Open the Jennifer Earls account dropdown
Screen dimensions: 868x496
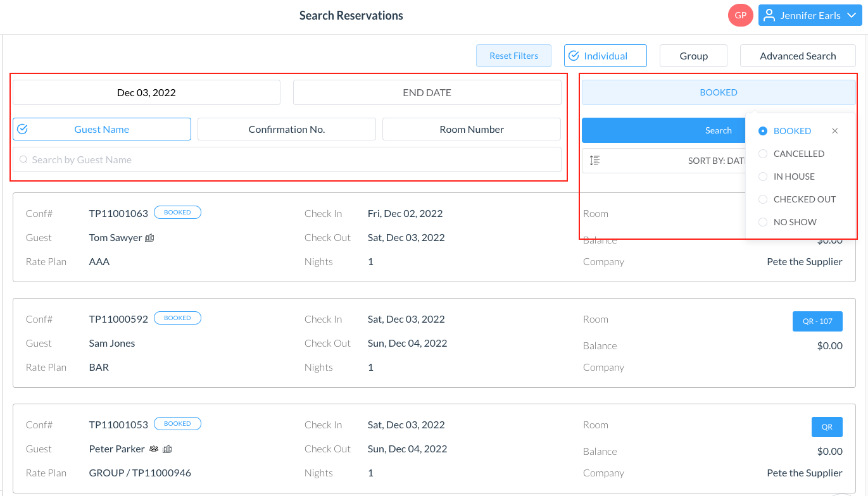click(810, 15)
